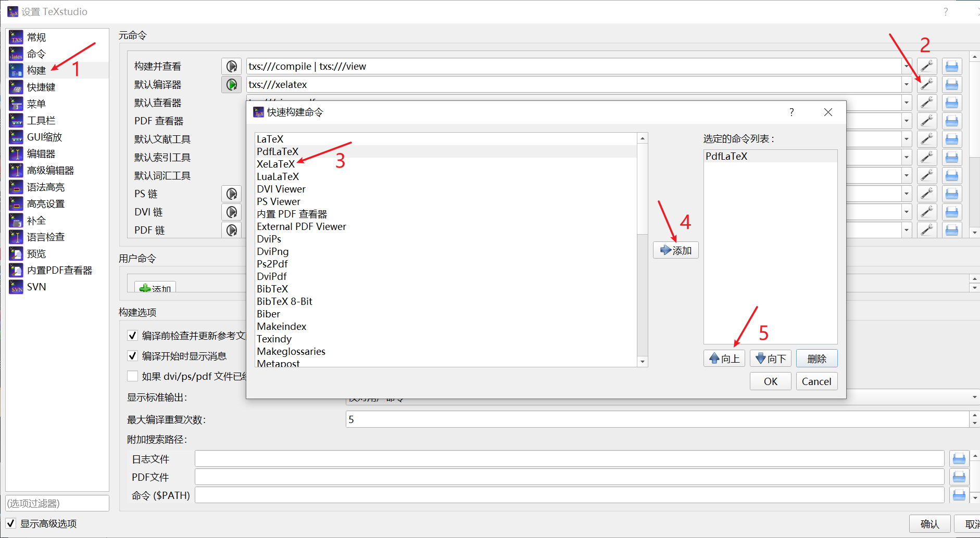The width and height of the screenshot is (980, 538).
Task: Click the 选项过滤器 filter field
Action: pyautogui.click(x=57, y=503)
